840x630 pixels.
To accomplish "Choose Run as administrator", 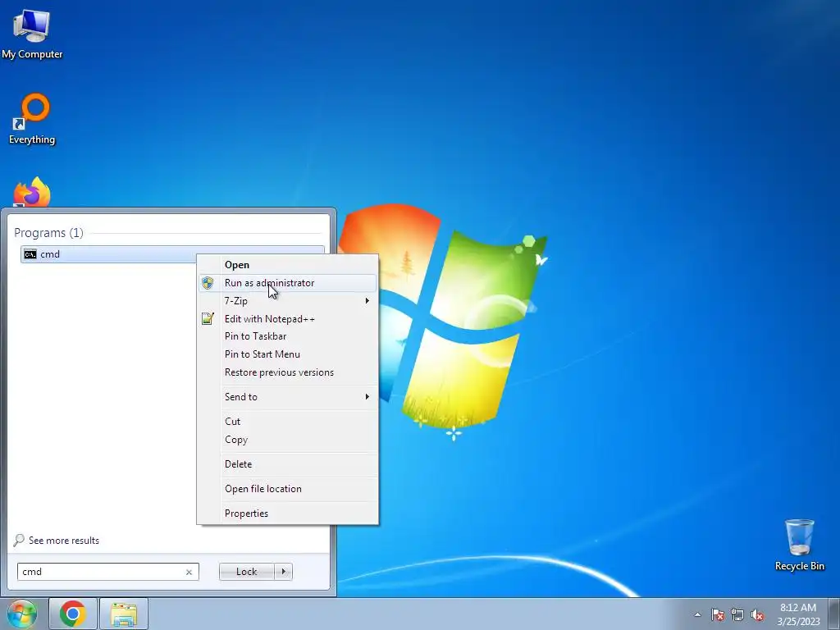I will [x=288, y=283].
